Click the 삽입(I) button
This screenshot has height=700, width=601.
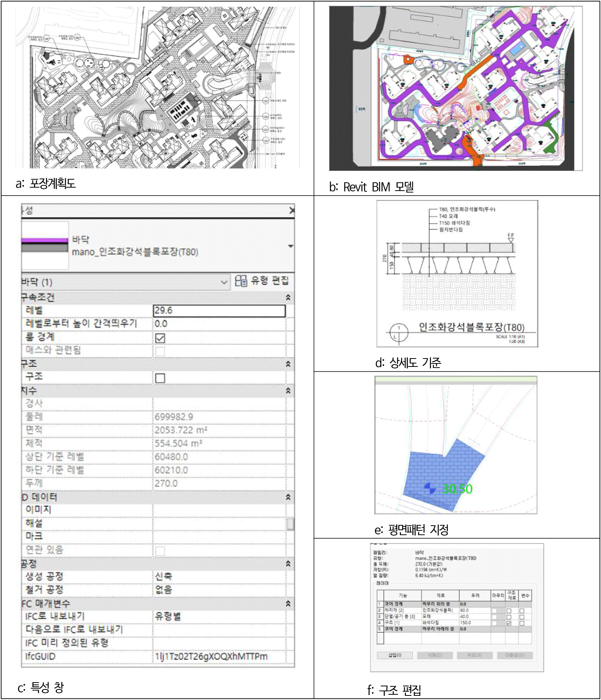tap(395, 655)
